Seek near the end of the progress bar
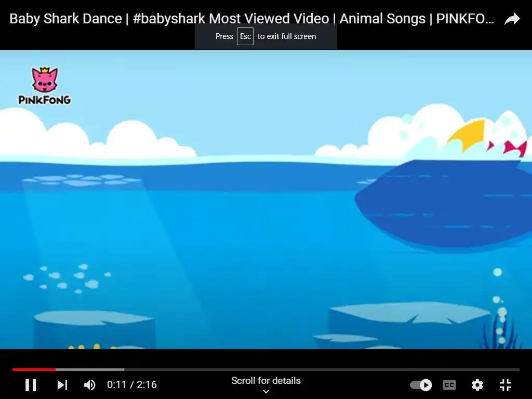The image size is (532, 399). pos(514,369)
